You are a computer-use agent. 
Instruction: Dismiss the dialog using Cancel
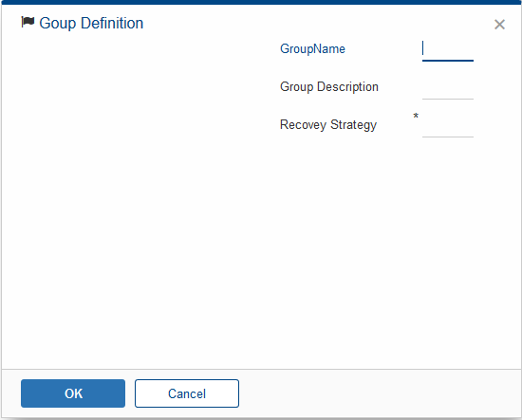[x=187, y=393]
